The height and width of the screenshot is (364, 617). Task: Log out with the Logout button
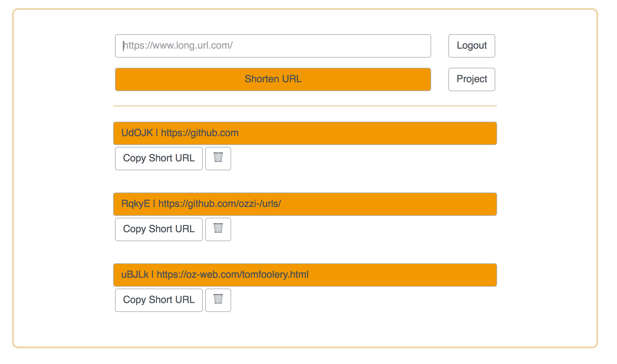click(x=472, y=46)
